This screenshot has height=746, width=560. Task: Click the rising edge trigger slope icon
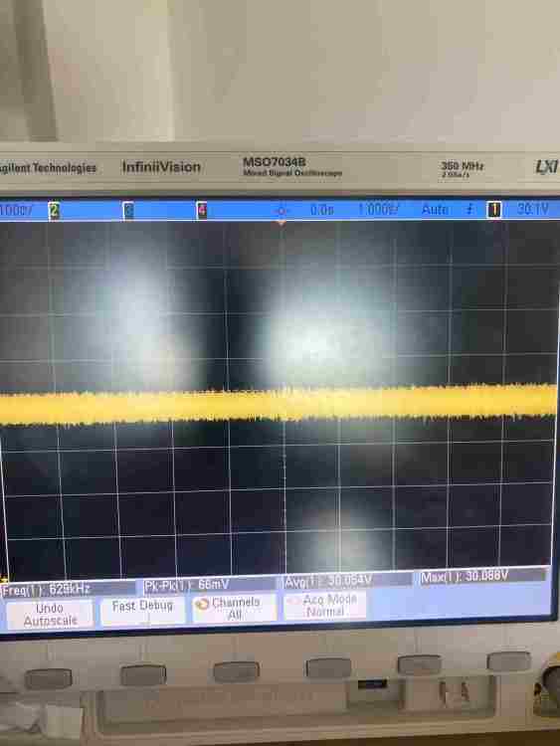pyautogui.click(x=469, y=209)
